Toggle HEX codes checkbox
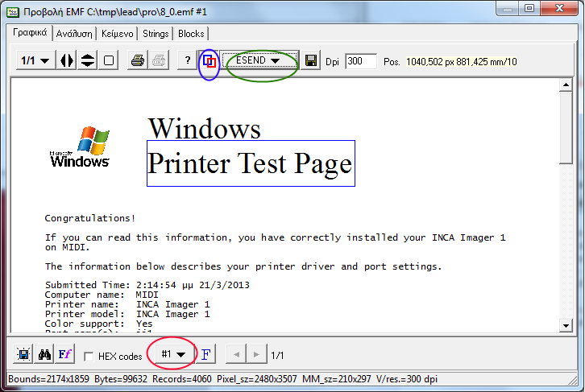Image resolution: width=585 pixels, height=392 pixels. (x=89, y=357)
